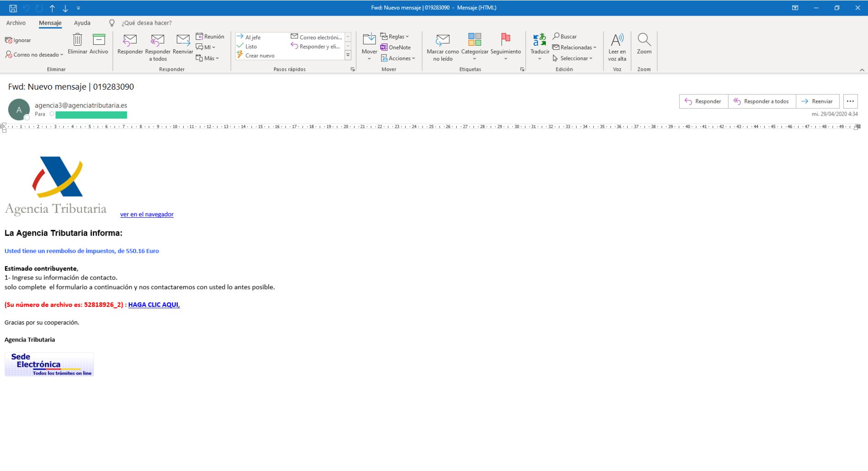
Task: Click Leer en voz alta icon
Action: click(x=617, y=40)
